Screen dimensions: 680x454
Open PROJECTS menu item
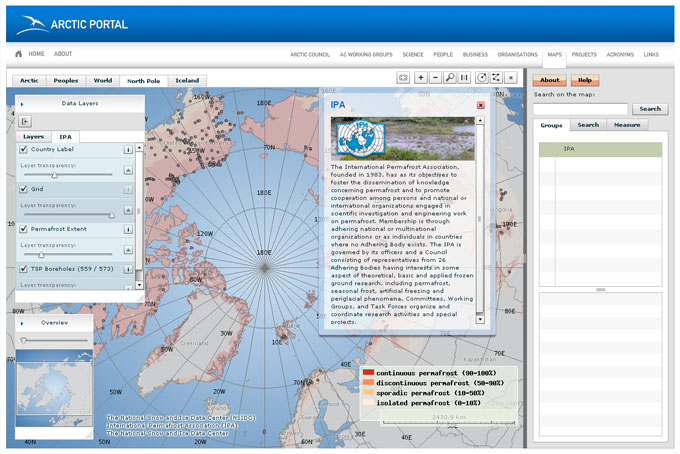coord(584,55)
